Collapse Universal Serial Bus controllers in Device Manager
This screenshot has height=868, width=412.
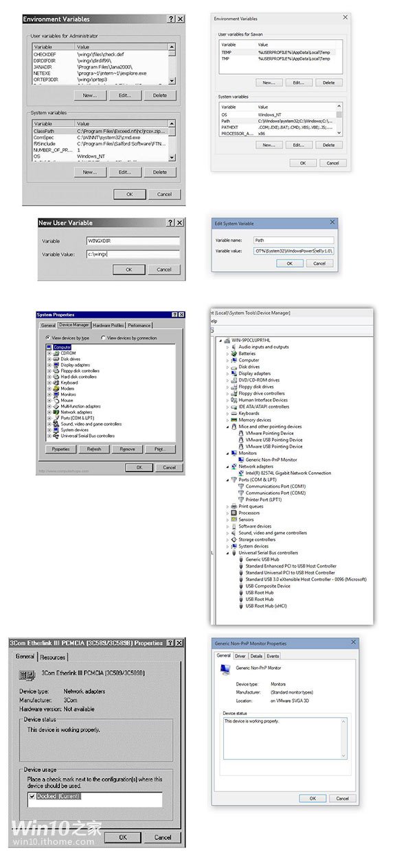point(227,553)
